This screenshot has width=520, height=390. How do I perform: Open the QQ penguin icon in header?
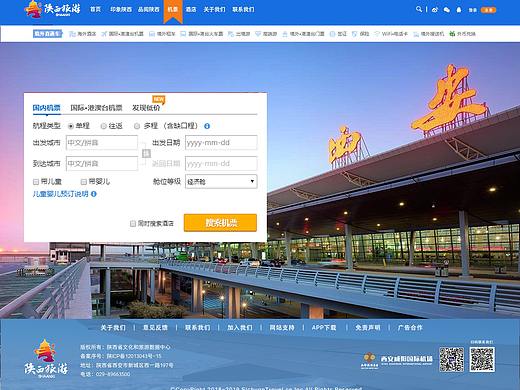tap(459, 10)
